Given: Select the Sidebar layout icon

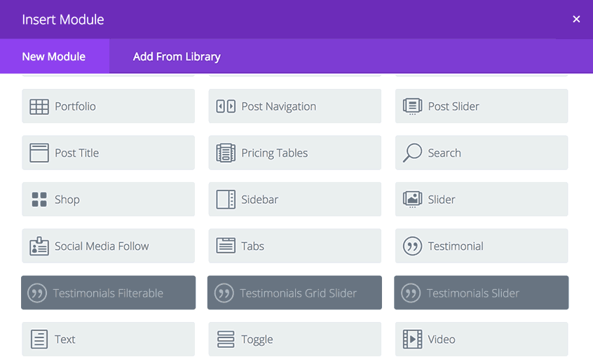Looking at the screenshot, I should tap(226, 199).
